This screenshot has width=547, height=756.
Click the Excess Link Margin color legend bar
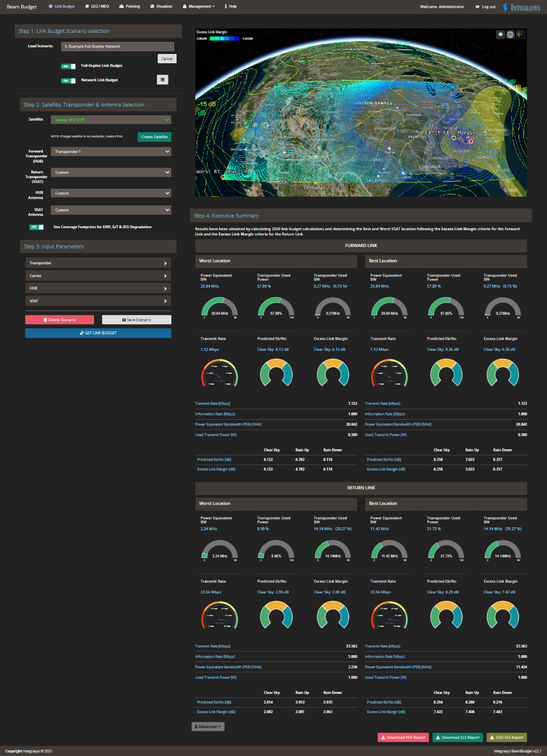point(224,38)
